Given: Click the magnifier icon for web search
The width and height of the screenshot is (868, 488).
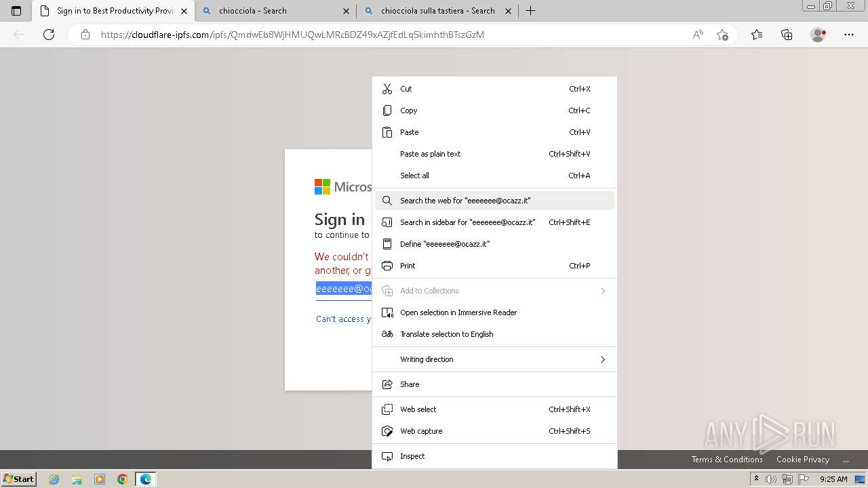Looking at the screenshot, I should click(387, 201).
